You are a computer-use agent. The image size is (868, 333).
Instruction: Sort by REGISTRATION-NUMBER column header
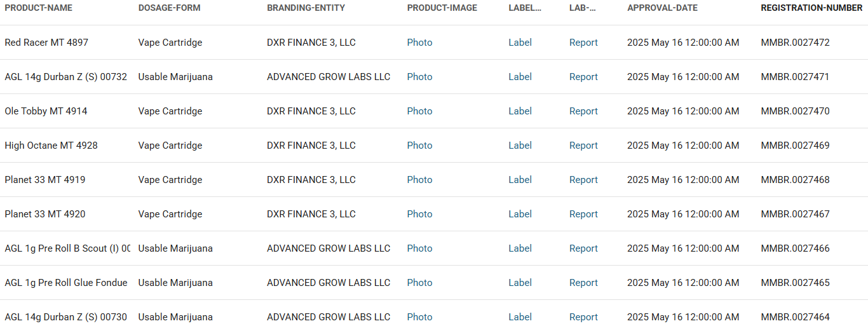tap(811, 8)
